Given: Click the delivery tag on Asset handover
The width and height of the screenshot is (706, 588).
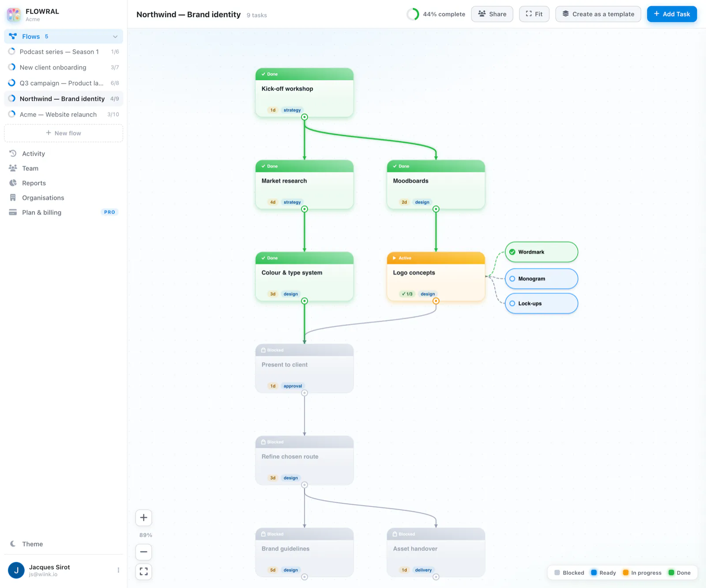Looking at the screenshot, I should tap(423, 570).
